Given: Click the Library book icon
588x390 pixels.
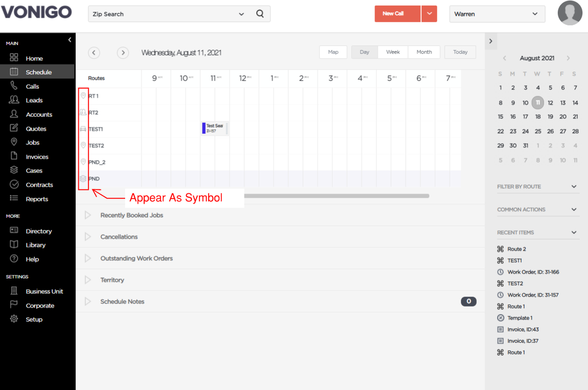Looking at the screenshot, I should coord(14,244).
